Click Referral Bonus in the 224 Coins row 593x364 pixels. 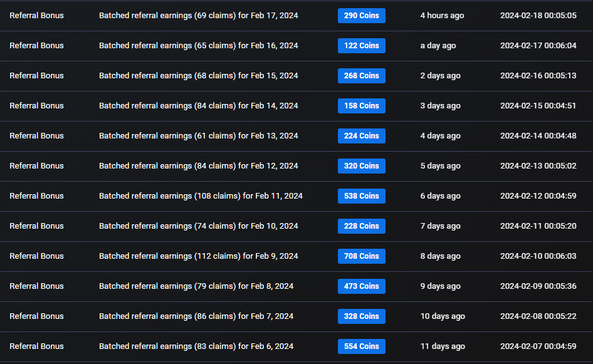pyautogui.click(x=37, y=136)
